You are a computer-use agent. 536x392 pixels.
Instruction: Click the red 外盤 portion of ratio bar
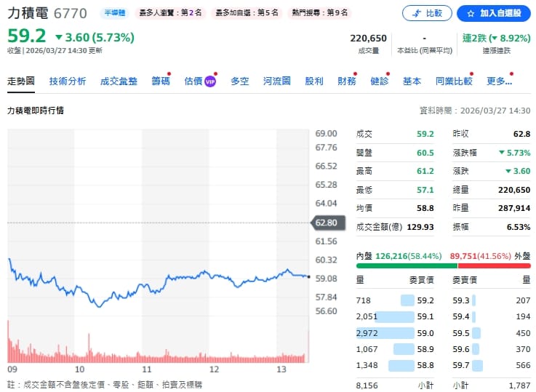[494, 265]
